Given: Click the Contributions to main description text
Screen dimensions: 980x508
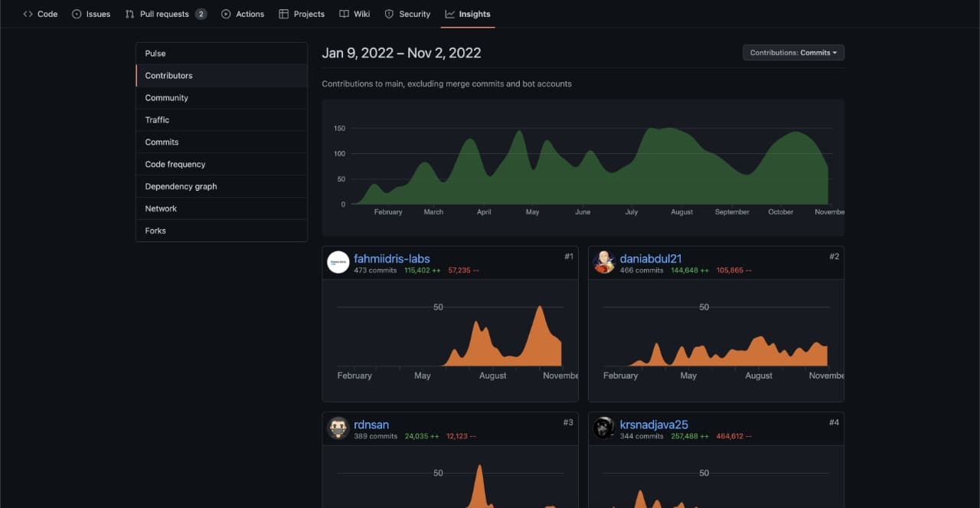Looking at the screenshot, I should pyautogui.click(x=446, y=84).
